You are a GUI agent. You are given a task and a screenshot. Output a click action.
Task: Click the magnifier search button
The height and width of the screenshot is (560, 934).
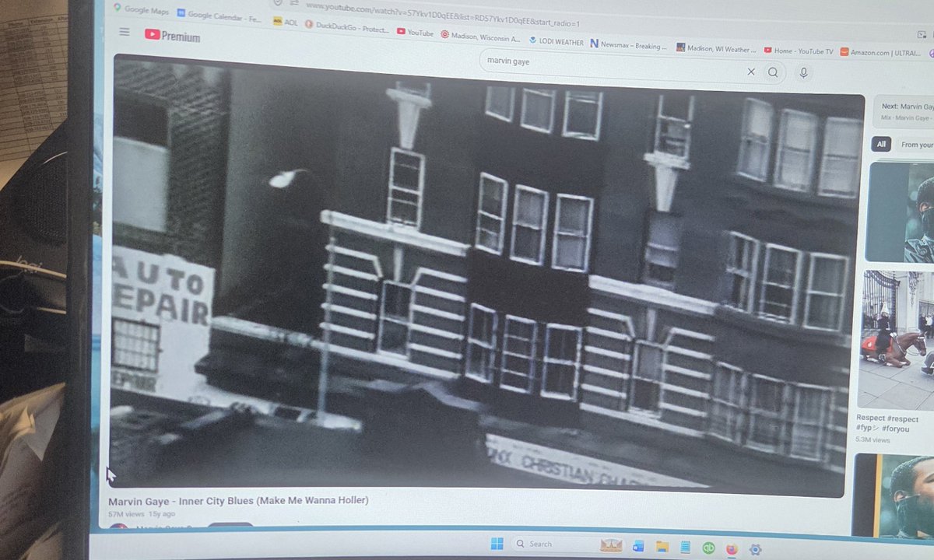tap(773, 72)
